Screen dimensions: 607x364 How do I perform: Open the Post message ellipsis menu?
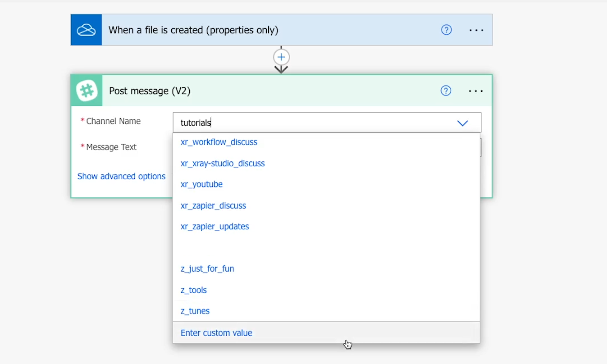coord(476,91)
